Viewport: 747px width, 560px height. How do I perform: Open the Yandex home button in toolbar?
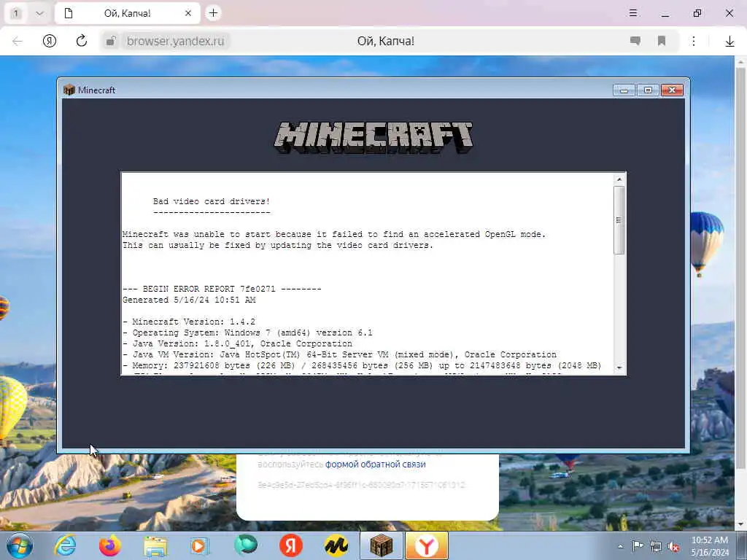(50, 41)
